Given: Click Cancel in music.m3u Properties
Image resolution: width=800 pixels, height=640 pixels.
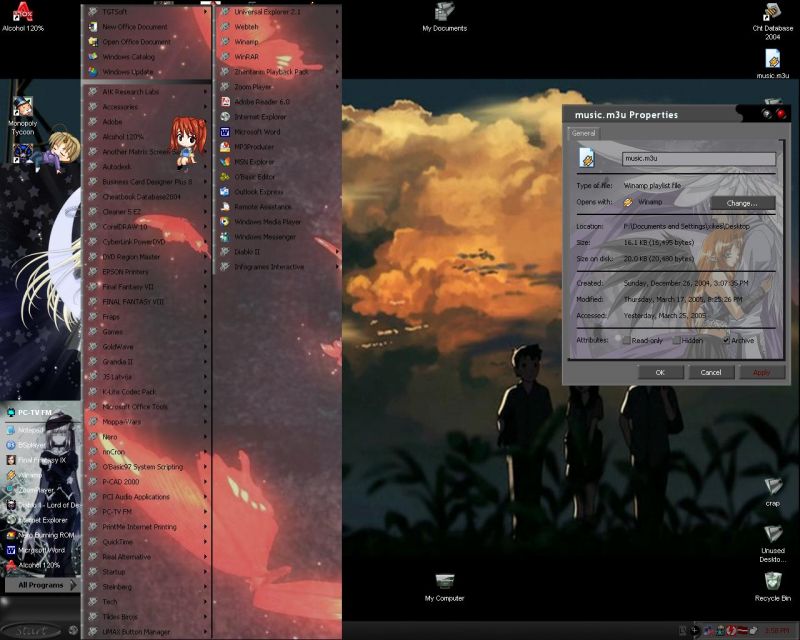Looking at the screenshot, I should 711,373.
